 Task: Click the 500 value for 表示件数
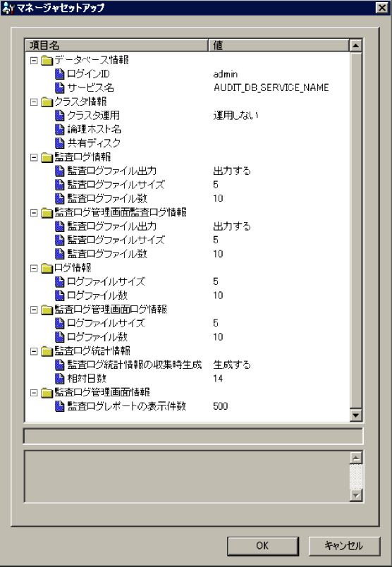click(x=221, y=406)
